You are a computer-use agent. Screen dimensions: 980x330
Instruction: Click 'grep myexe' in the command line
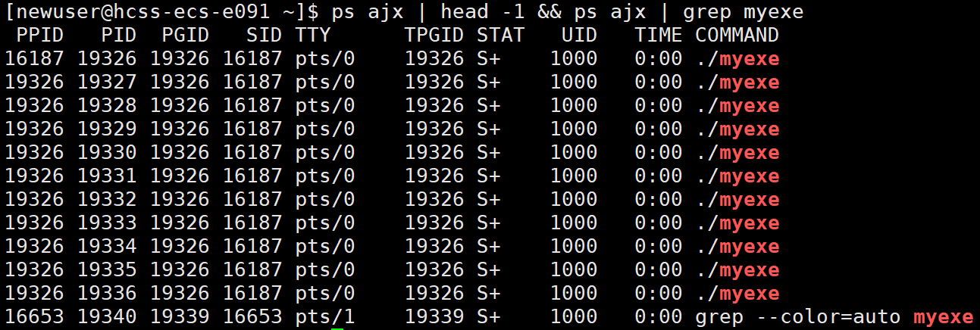point(744,12)
